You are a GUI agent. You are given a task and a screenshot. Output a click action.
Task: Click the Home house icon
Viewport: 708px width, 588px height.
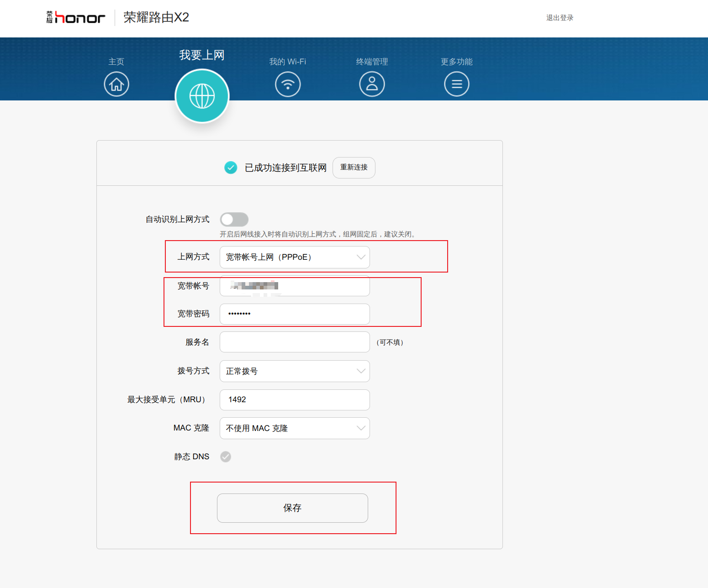point(116,84)
